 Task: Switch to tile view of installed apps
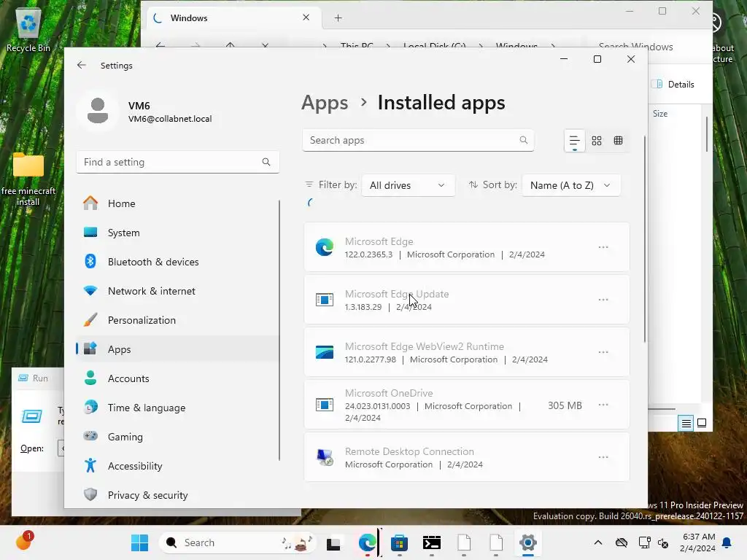coord(619,141)
